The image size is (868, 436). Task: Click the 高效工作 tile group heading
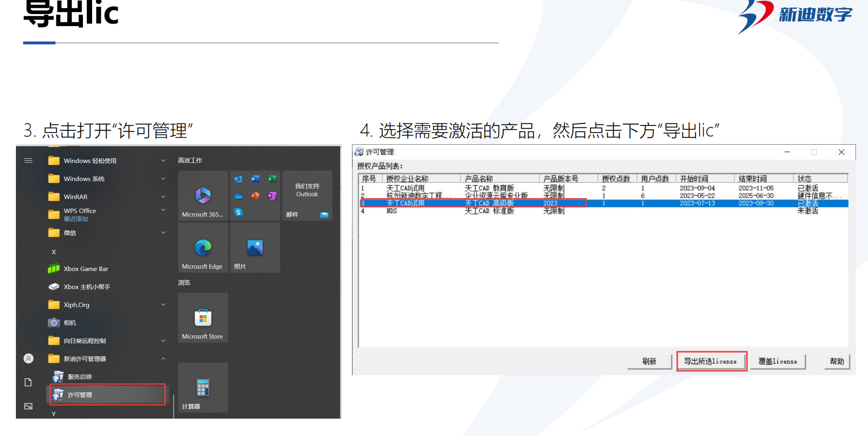click(190, 160)
